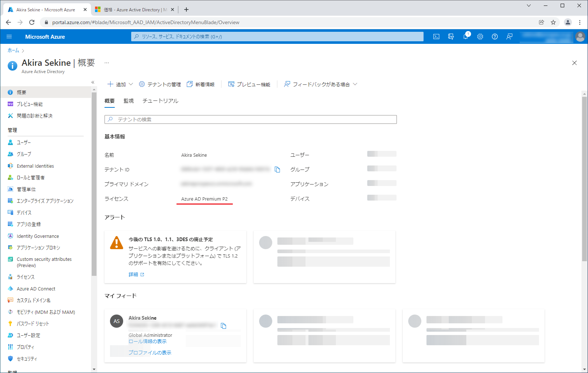This screenshot has width=588, height=373.
Task: Open a new browser tab
Action: [x=186, y=9]
